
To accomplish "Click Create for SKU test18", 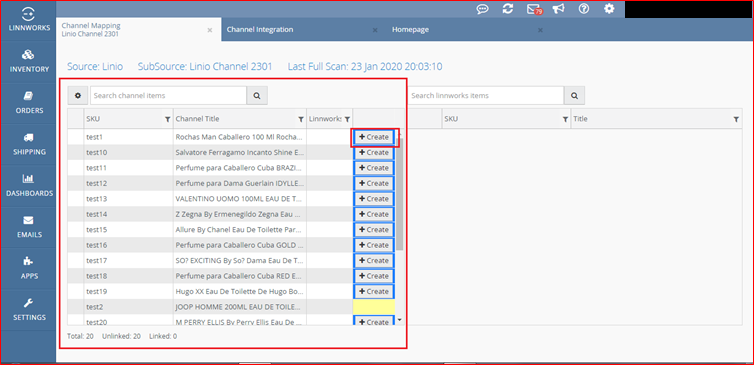I will (x=374, y=276).
